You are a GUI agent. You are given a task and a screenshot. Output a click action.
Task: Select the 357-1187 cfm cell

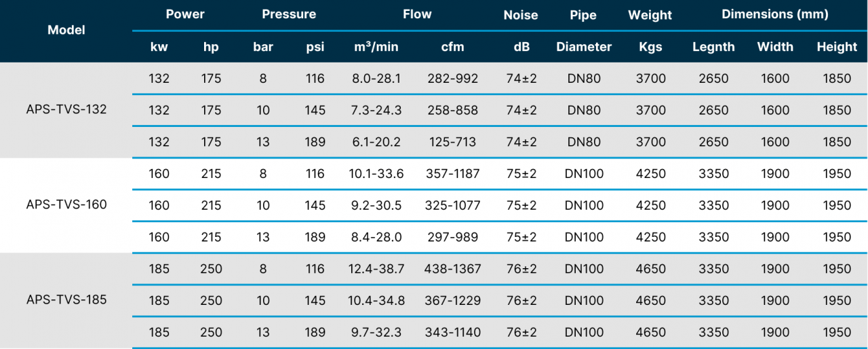[452, 174]
